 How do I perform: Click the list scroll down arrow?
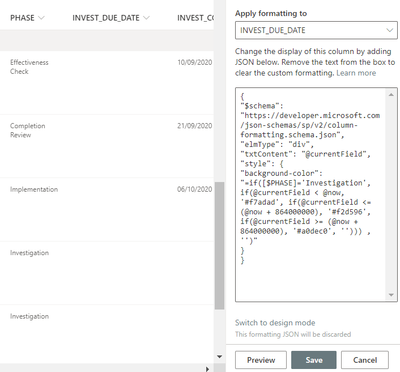[x=219, y=357]
